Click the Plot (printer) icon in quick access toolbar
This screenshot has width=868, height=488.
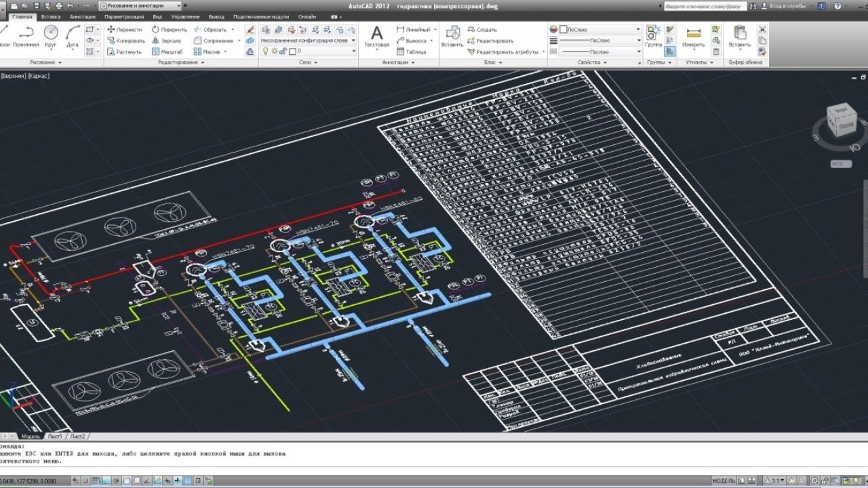[x=59, y=5]
